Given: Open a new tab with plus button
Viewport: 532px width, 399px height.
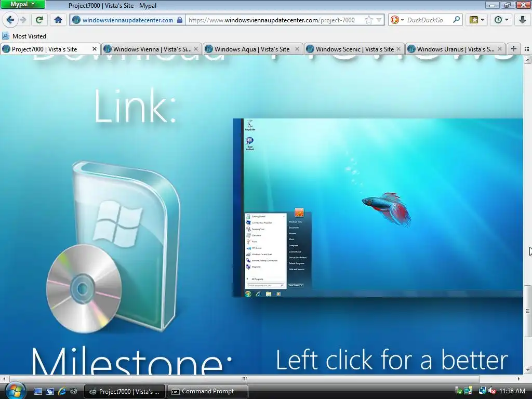Looking at the screenshot, I should tap(514, 49).
